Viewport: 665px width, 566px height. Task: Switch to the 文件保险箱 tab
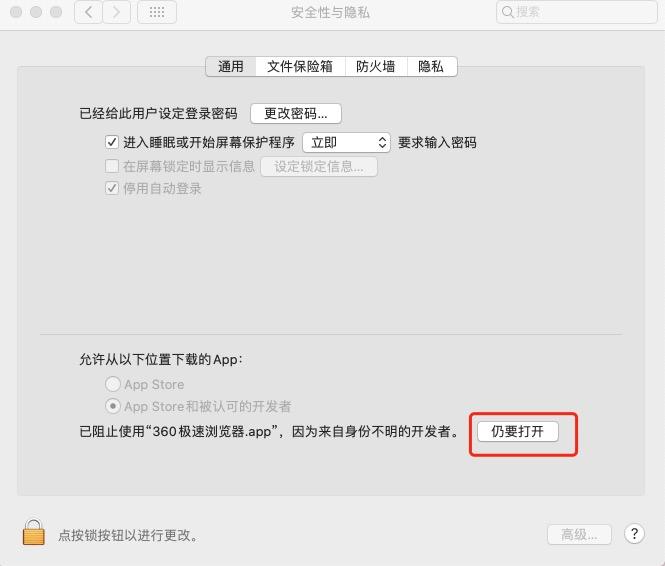(x=300, y=67)
